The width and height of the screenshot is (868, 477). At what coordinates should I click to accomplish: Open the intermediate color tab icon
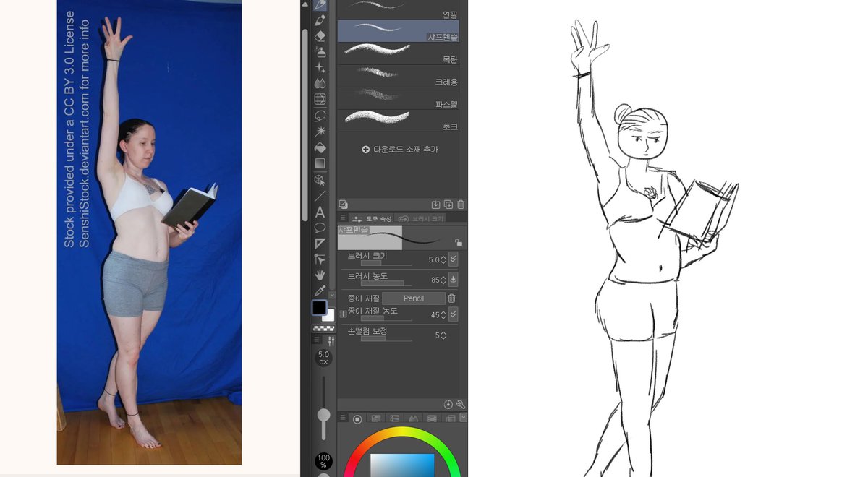pos(413,418)
